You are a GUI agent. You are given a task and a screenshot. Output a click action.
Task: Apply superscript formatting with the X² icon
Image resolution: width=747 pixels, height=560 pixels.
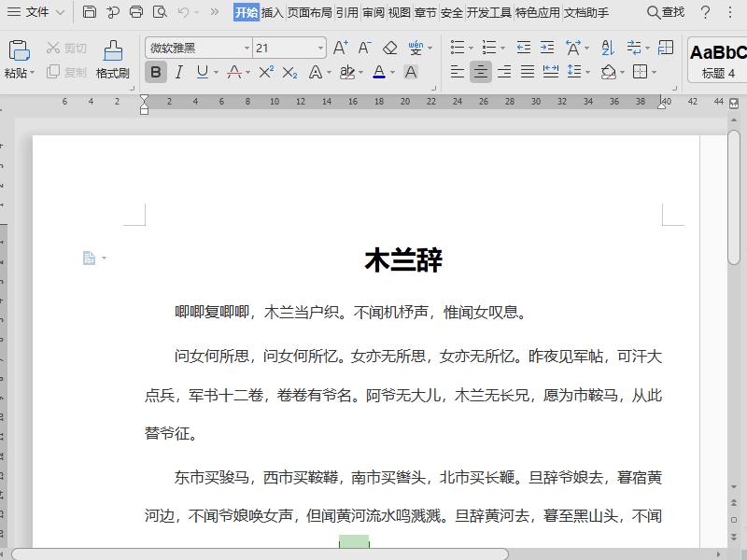[x=267, y=71]
